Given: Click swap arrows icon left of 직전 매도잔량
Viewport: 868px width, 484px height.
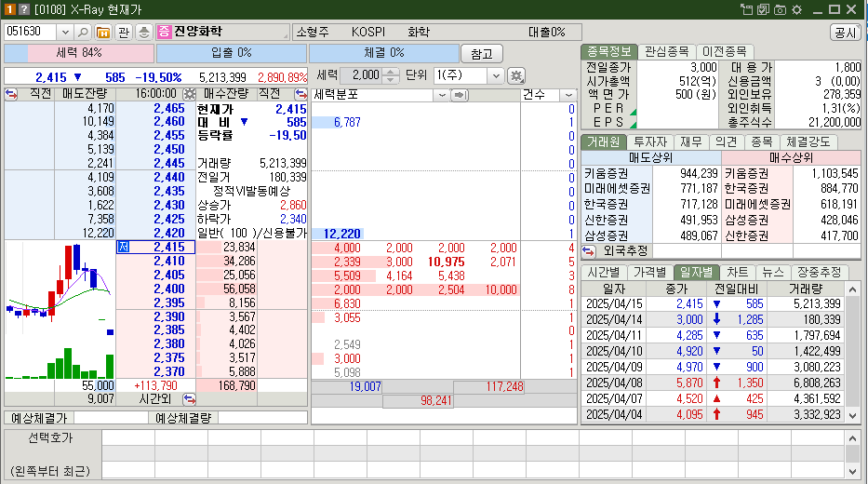Looking at the screenshot, I should click(x=11, y=94).
